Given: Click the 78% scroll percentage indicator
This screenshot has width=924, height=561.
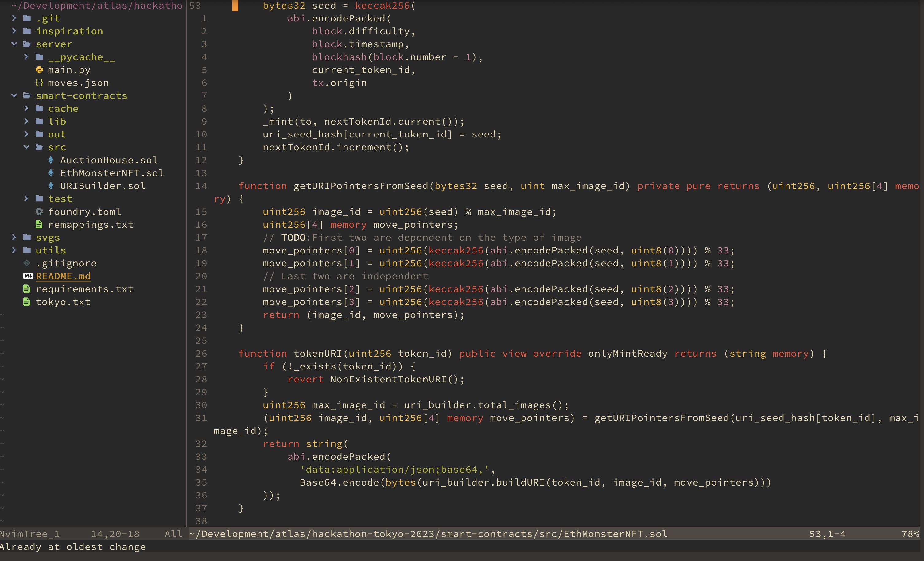Looking at the screenshot, I should [x=910, y=534].
